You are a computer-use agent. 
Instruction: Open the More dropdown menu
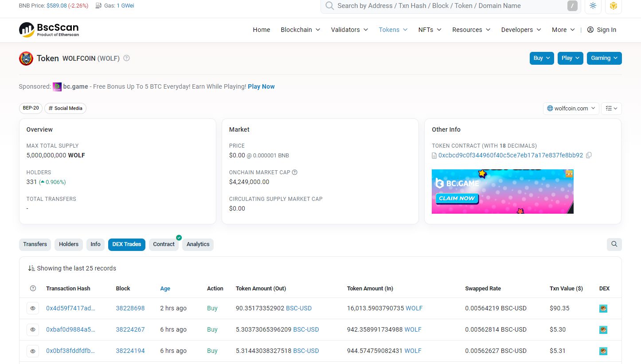pos(563,30)
